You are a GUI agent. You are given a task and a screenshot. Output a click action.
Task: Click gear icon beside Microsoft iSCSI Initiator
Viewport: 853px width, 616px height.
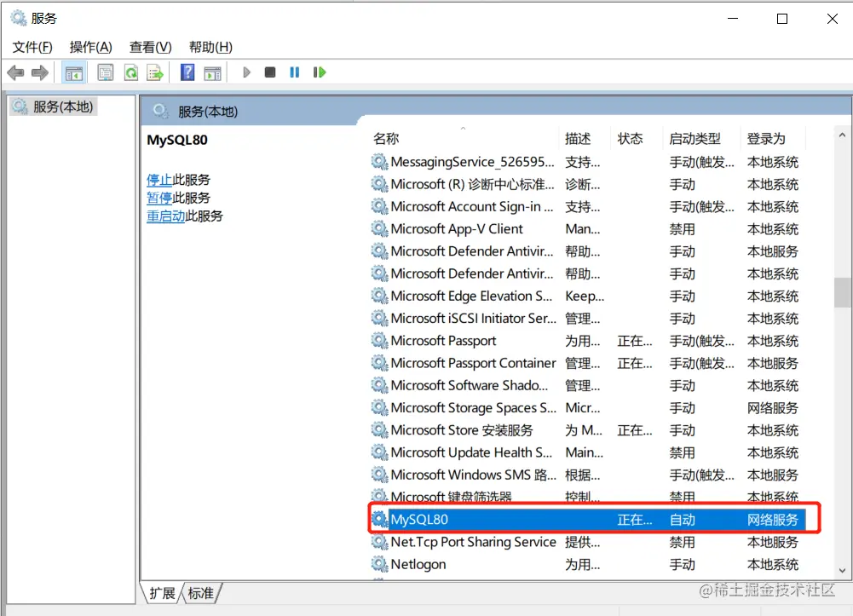[x=379, y=318]
